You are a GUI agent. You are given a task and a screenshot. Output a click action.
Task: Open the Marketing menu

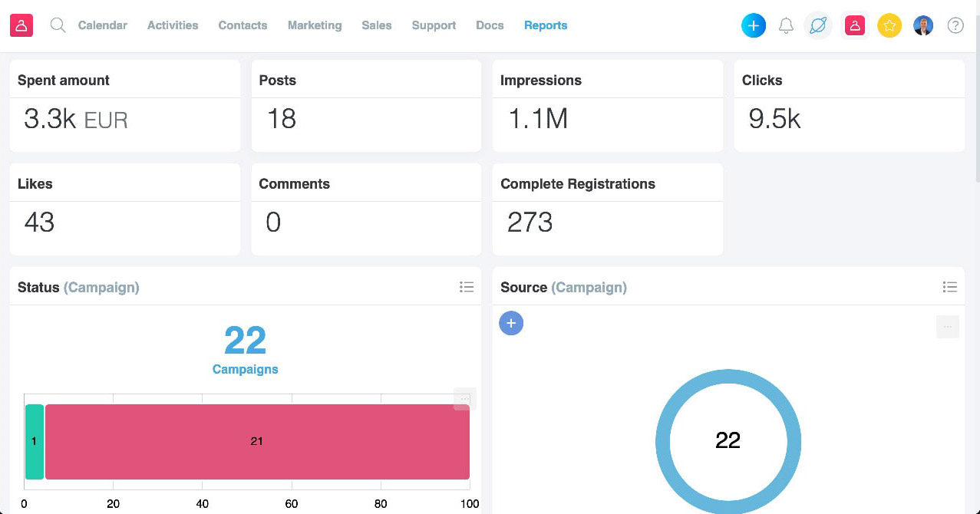[x=315, y=25]
